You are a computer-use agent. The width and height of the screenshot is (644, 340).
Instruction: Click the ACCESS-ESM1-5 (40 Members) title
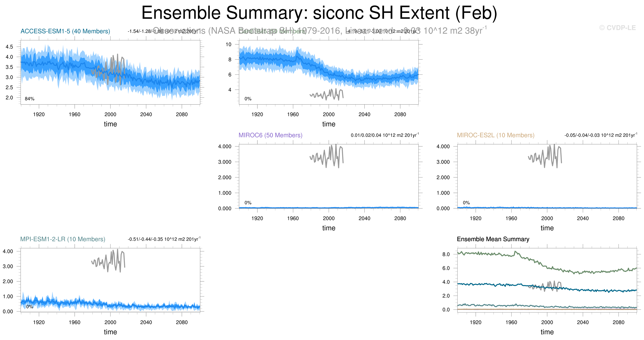tap(65, 31)
